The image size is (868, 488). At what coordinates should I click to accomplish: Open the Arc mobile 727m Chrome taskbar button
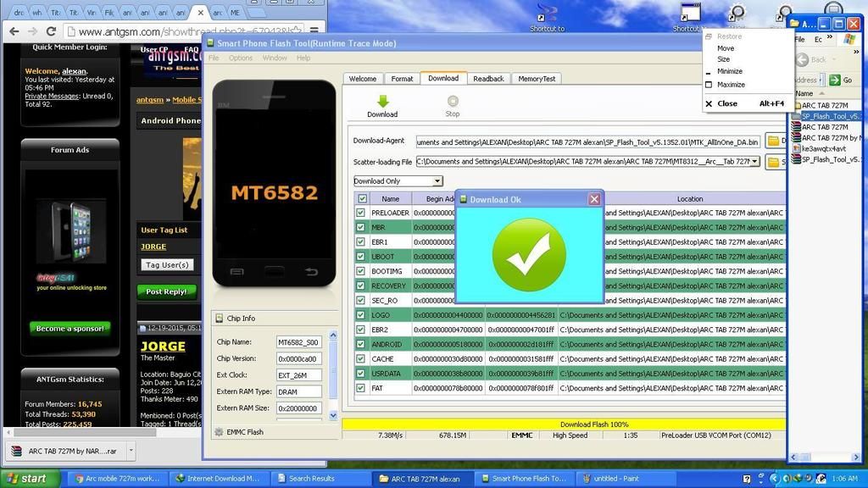coord(117,479)
